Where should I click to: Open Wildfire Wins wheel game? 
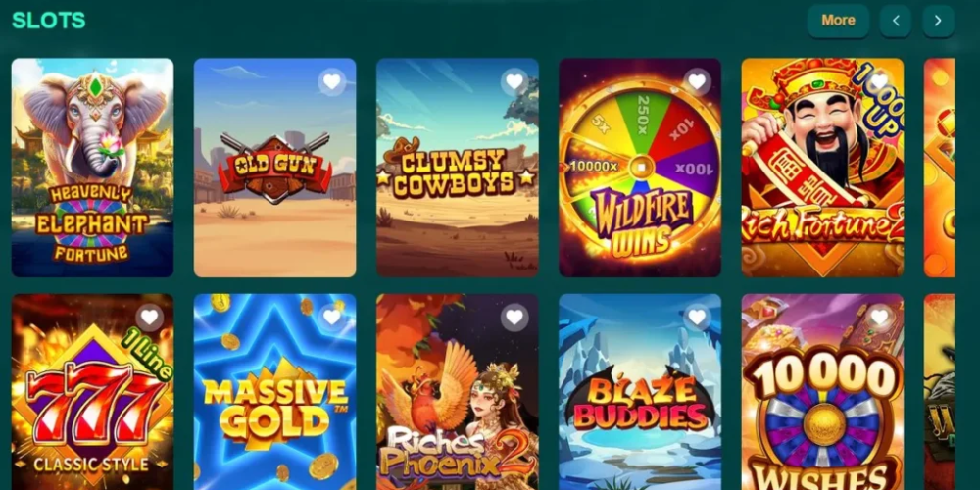click(x=640, y=168)
